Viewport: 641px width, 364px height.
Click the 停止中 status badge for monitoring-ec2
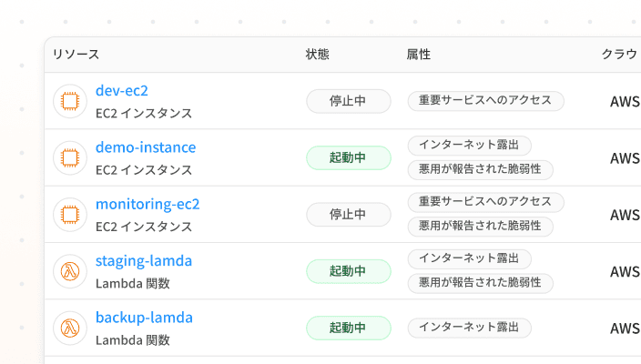click(x=348, y=214)
